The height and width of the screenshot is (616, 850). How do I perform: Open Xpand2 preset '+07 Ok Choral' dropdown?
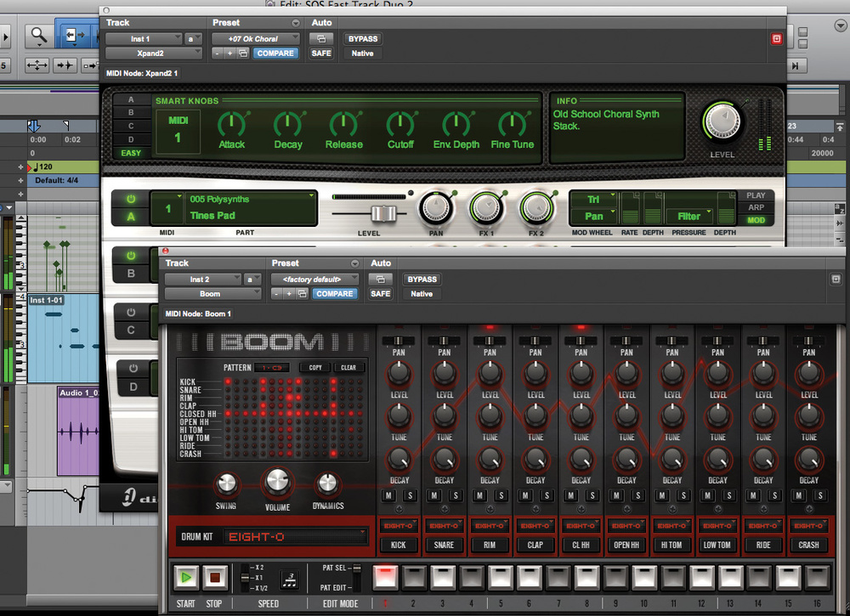tap(255, 39)
